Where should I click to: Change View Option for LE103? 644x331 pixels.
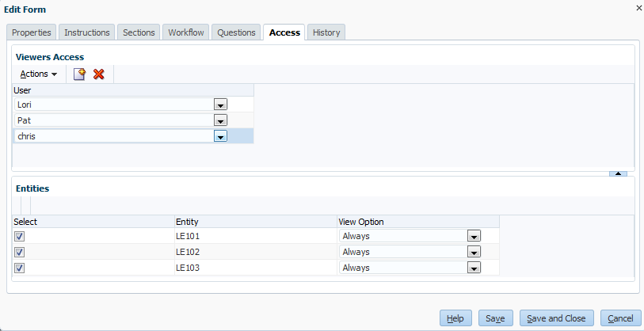point(474,268)
